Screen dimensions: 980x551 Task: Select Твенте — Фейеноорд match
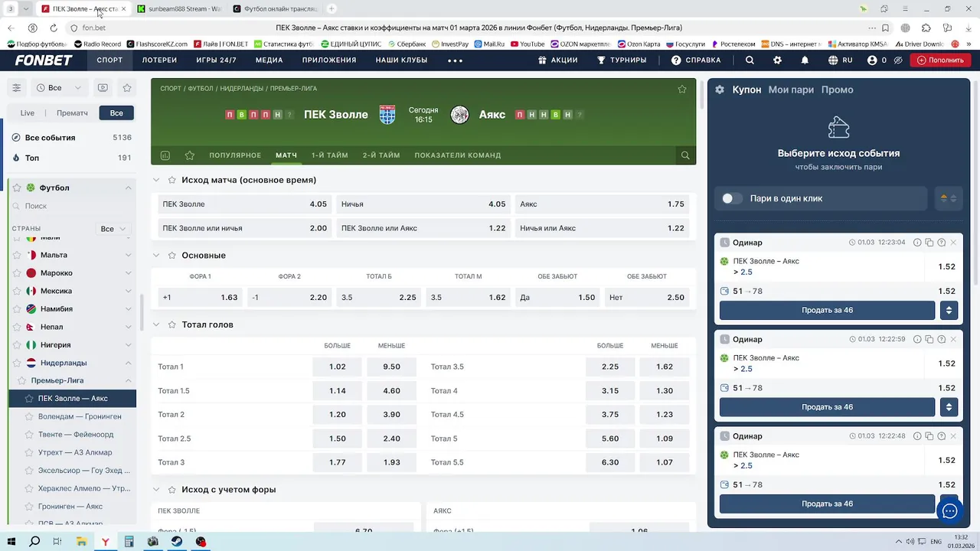(76, 435)
